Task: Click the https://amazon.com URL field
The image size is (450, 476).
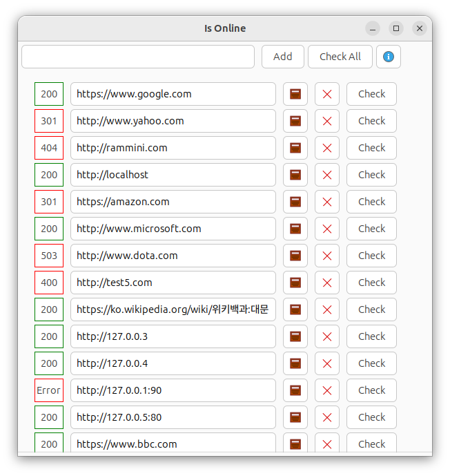Action: [x=173, y=202]
